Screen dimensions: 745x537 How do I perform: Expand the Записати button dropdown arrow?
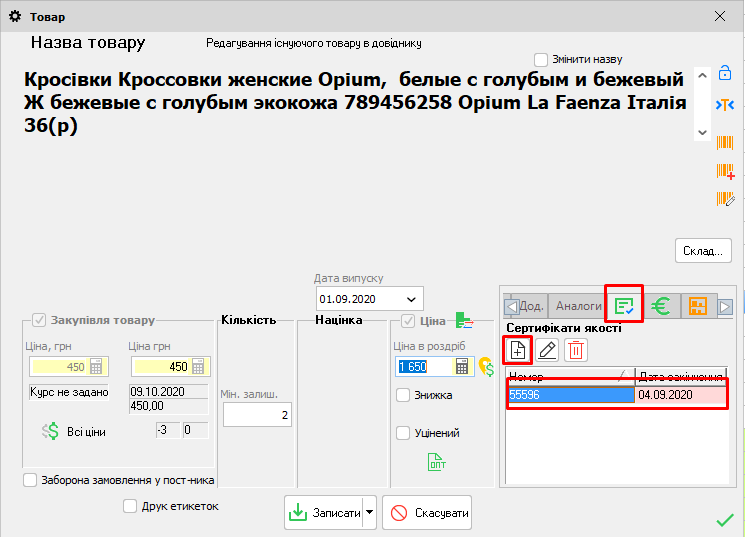[369, 512]
